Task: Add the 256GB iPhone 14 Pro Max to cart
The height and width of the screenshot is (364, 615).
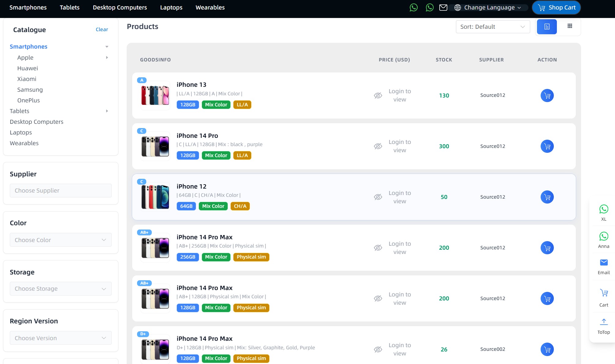Action: pos(547,248)
